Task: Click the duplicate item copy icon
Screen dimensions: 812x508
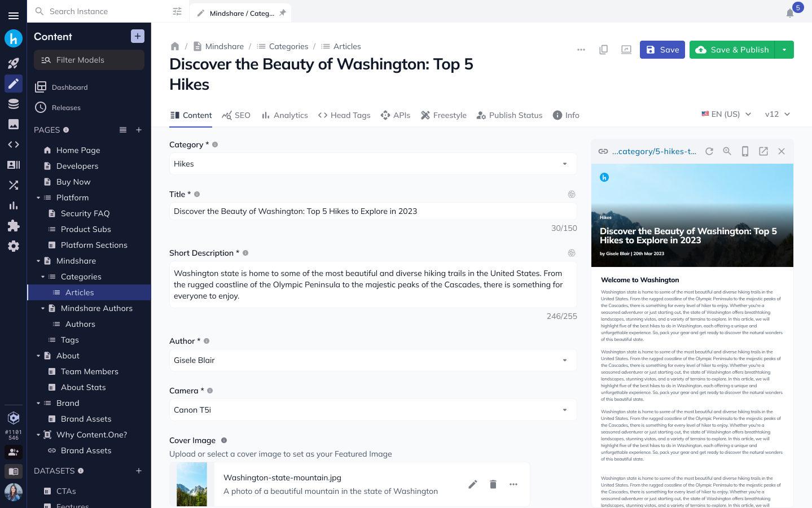Action: pyautogui.click(x=603, y=50)
